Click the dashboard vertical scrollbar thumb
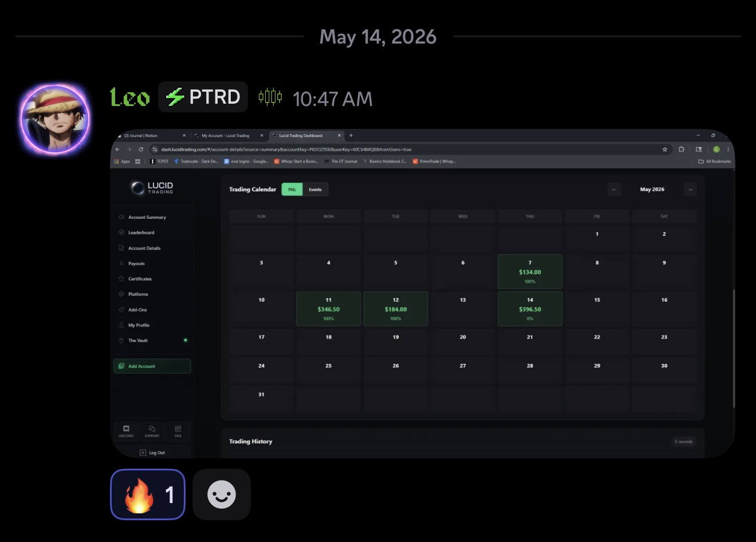The width and height of the screenshot is (756, 542). click(x=734, y=348)
